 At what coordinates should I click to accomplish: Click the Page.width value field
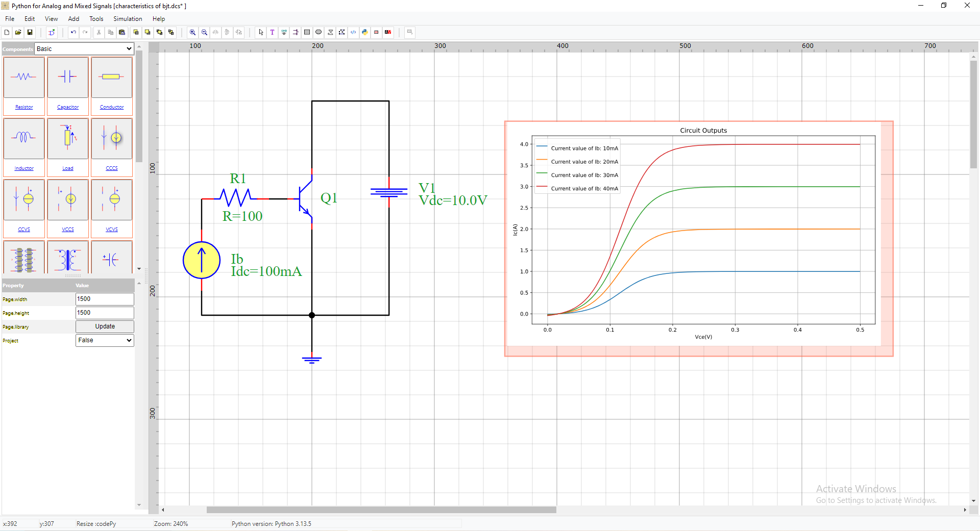105,299
